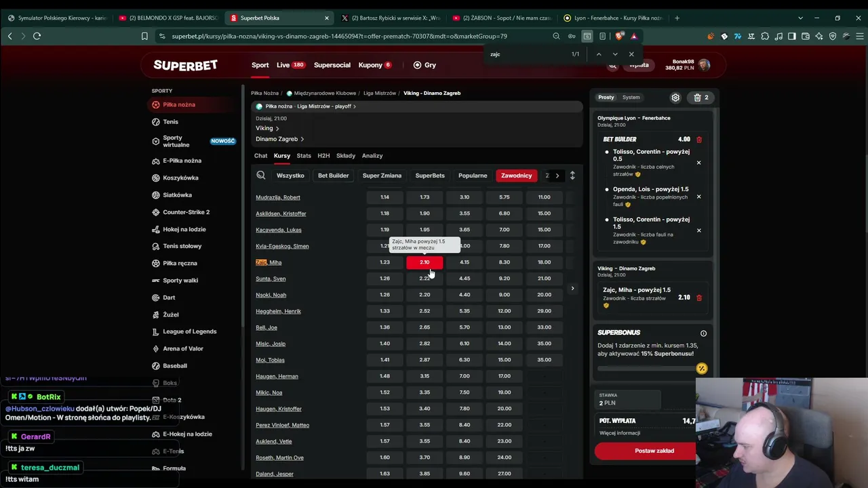Switch to the Stats tab
The width and height of the screenshot is (868, 488).
[304, 156]
